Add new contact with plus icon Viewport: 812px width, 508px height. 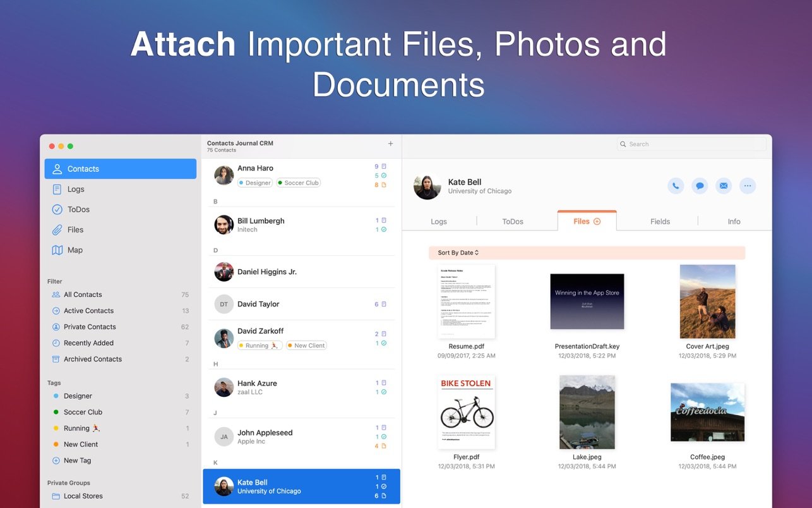point(390,144)
